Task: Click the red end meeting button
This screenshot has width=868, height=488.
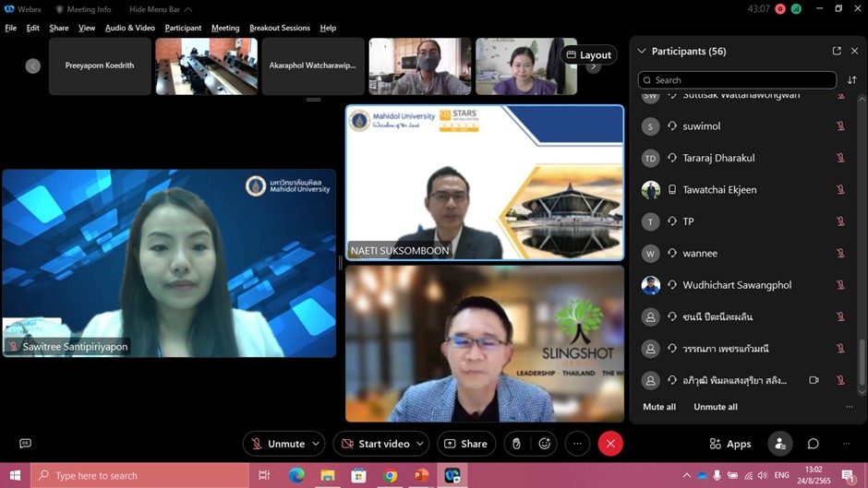Action: point(610,444)
